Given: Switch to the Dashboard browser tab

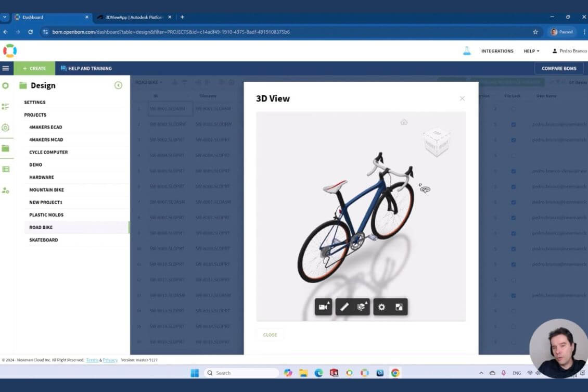Looking at the screenshot, I should [x=52, y=17].
